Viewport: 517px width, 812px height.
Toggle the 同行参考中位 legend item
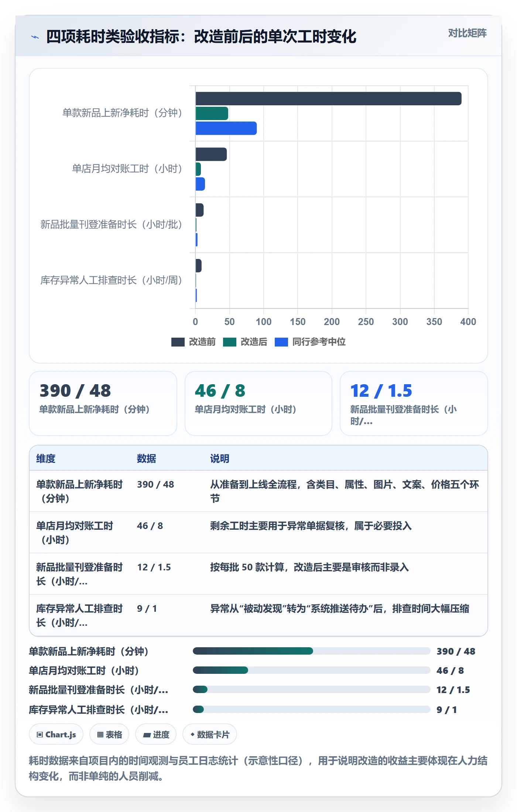(310, 342)
